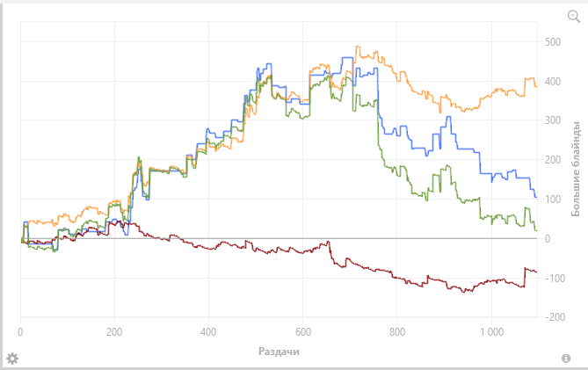Viewport: 588px width, 370px height.
Task: Click the -200 label on right axis
Action: pos(555,317)
